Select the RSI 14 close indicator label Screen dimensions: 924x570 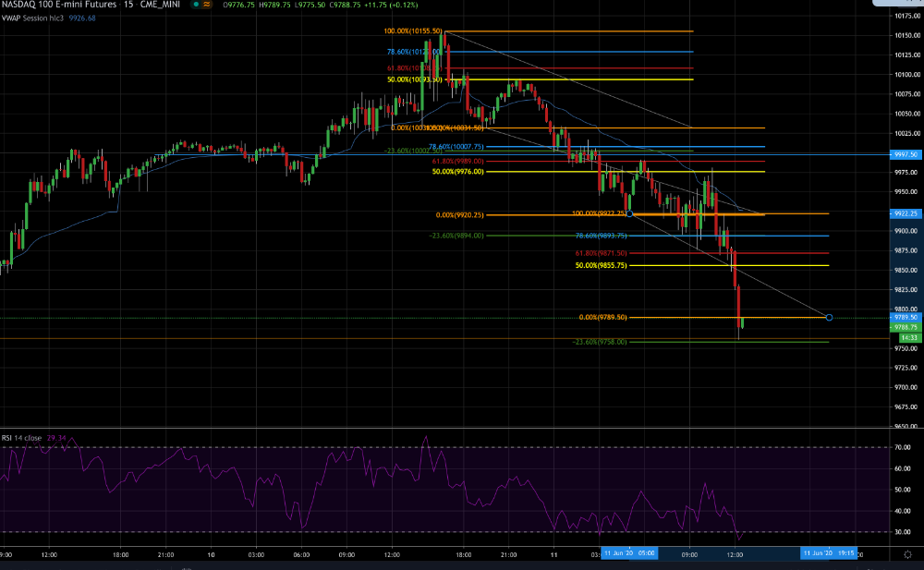[22, 438]
